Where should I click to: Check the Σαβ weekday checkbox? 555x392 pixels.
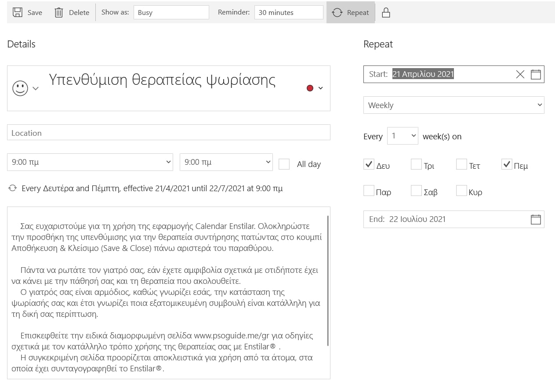(416, 191)
